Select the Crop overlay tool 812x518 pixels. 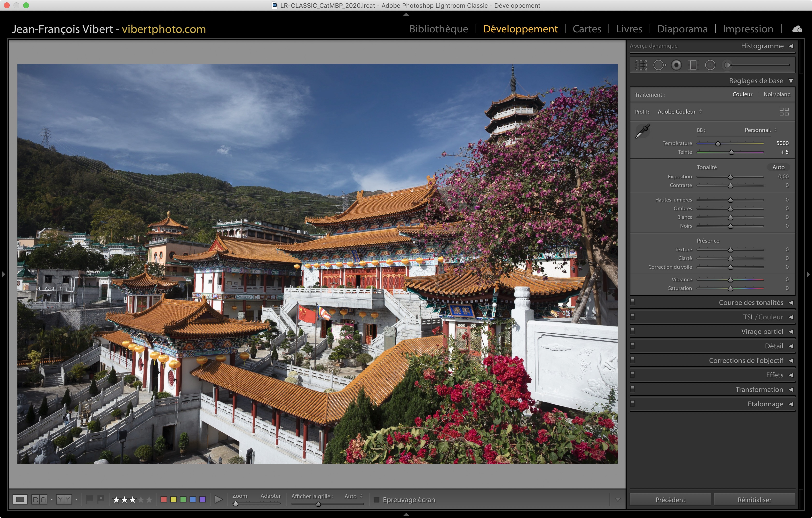641,65
